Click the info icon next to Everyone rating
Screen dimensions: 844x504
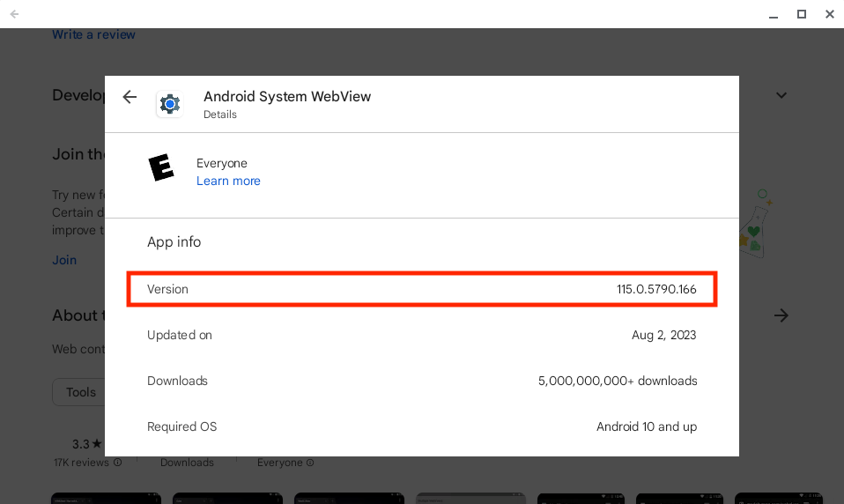310,462
